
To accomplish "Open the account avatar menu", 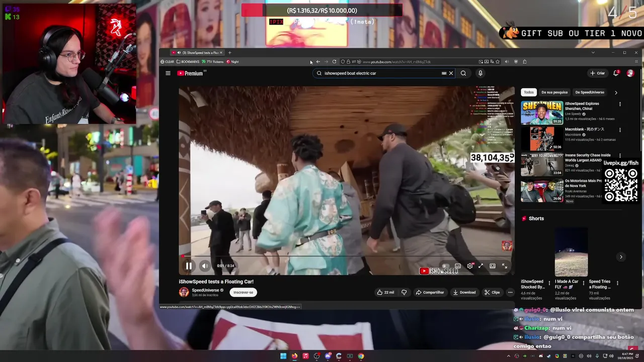I will pyautogui.click(x=630, y=73).
